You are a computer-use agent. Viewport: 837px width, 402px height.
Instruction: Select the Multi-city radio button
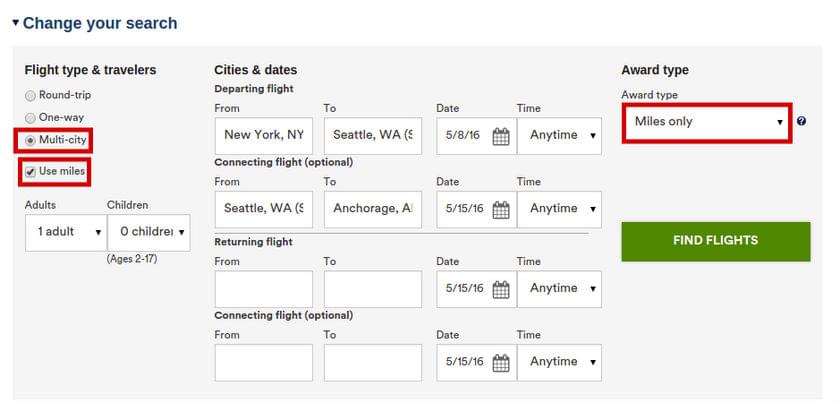pyautogui.click(x=30, y=140)
